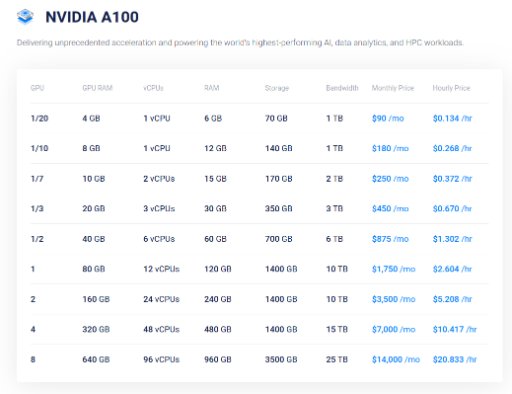
Task: Select the 8 GPU row with 640 GB
Action: click(x=259, y=359)
